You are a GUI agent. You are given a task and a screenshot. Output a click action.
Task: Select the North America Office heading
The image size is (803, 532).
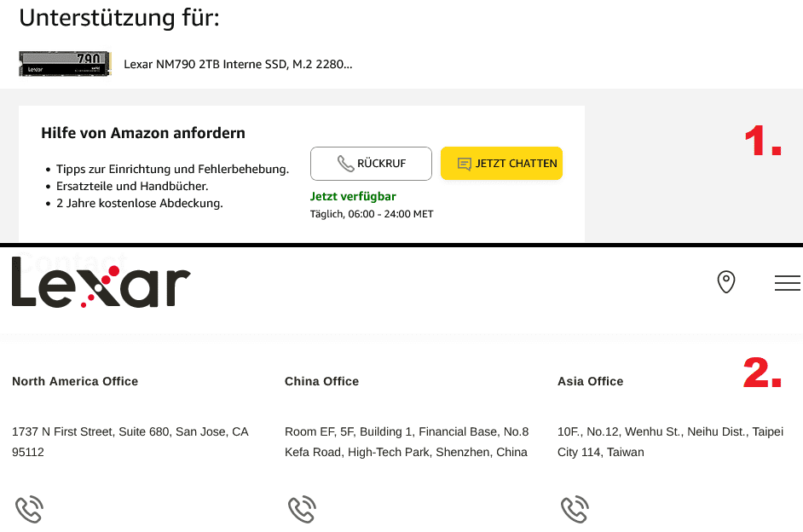75,381
